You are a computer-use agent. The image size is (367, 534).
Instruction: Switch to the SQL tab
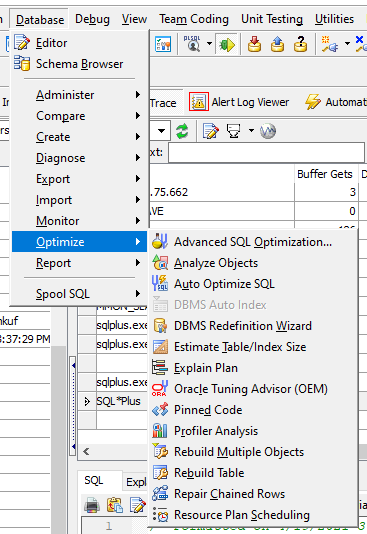tap(94, 481)
